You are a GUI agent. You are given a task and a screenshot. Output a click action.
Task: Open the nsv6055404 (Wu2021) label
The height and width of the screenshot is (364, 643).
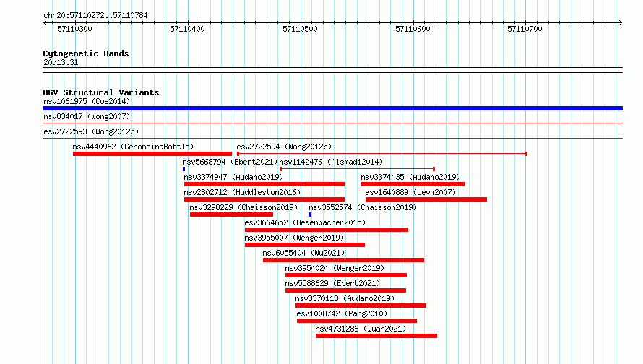coord(303,253)
